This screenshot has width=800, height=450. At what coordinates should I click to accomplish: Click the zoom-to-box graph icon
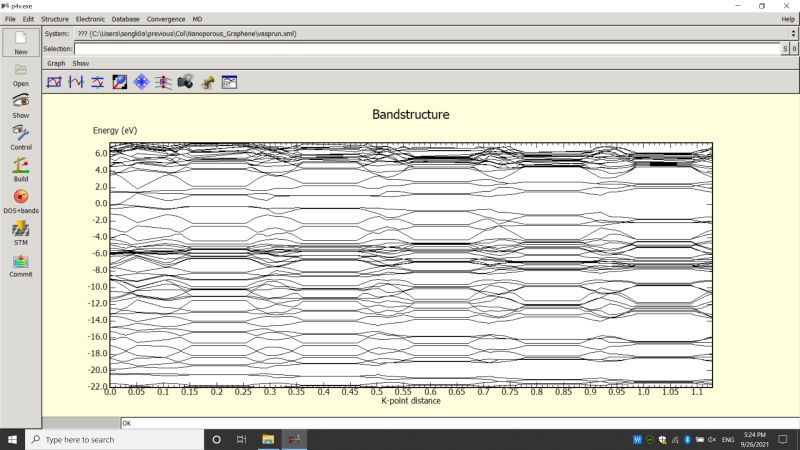click(54, 82)
